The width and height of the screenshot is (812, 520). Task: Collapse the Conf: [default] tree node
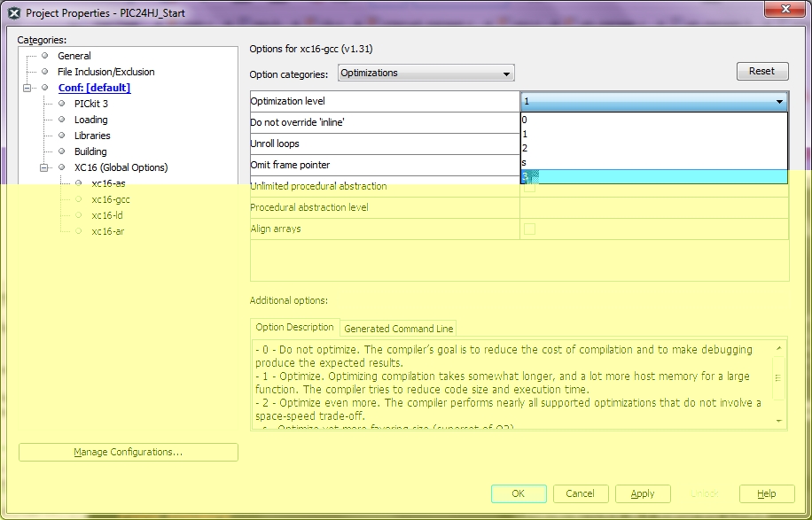click(27, 88)
